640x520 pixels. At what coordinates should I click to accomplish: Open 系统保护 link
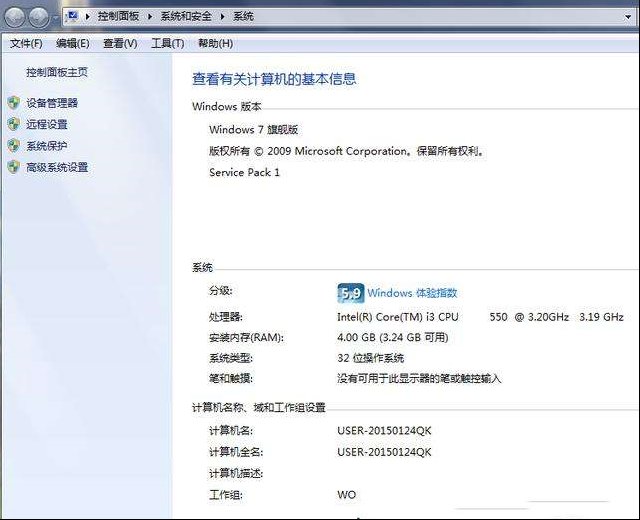tap(47, 145)
